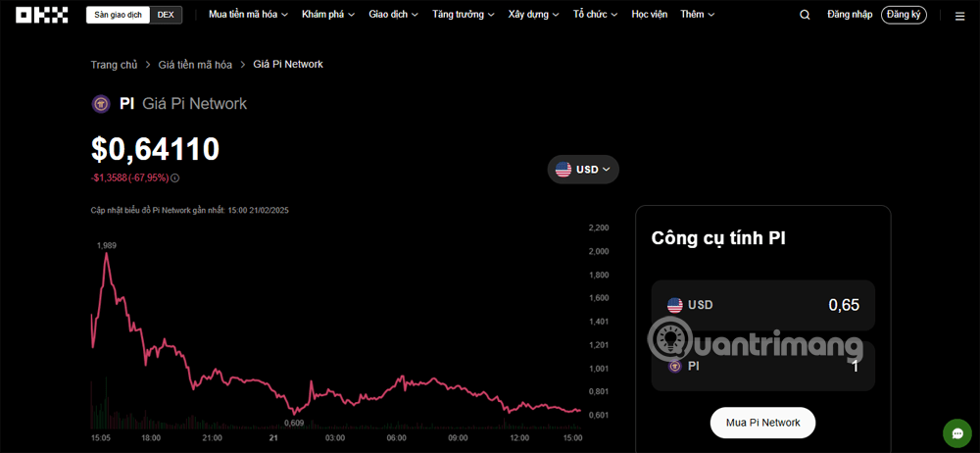This screenshot has height=453, width=980.
Task: Open the hamburger menu icon
Action: point(959,17)
